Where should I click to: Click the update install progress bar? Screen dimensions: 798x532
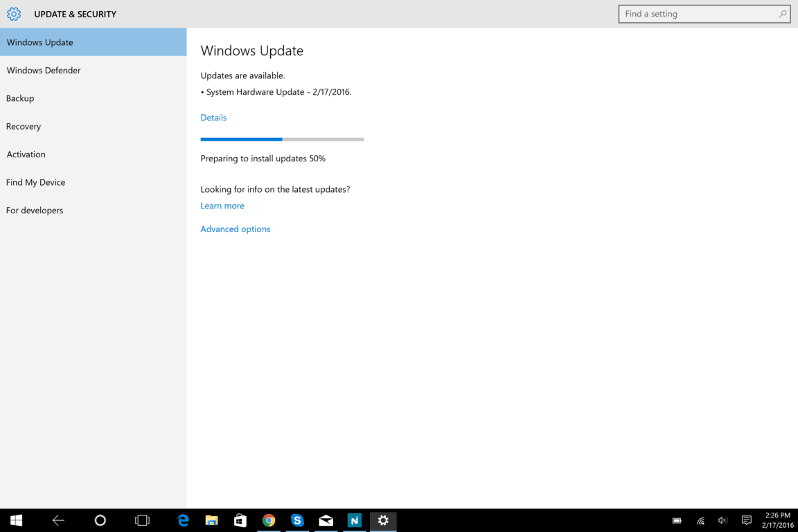point(282,139)
